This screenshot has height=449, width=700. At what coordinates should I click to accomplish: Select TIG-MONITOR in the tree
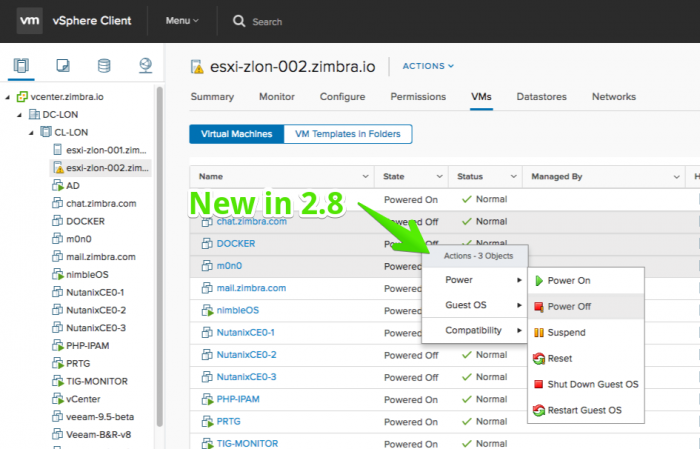point(97,381)
